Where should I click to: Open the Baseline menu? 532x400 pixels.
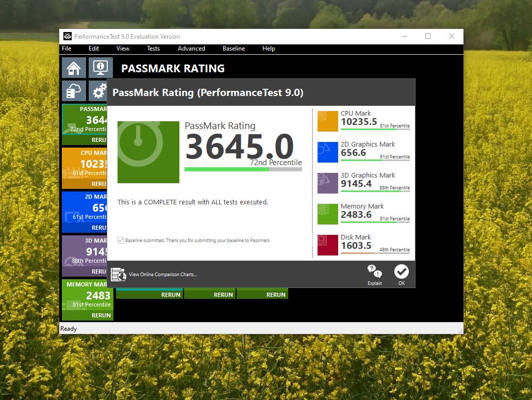tap(234, 49)
